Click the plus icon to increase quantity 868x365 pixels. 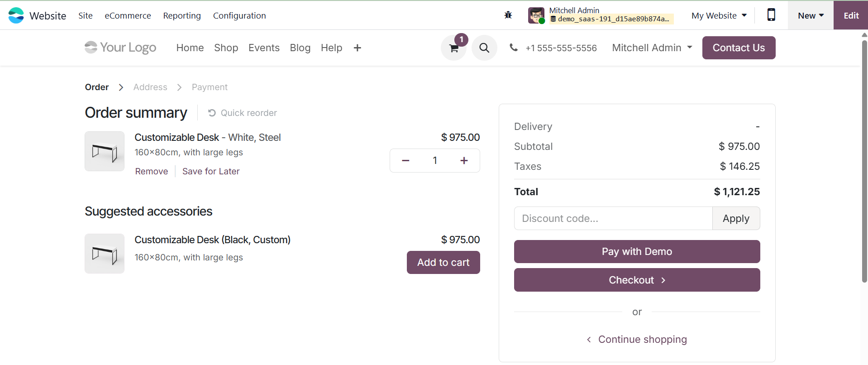464,161
